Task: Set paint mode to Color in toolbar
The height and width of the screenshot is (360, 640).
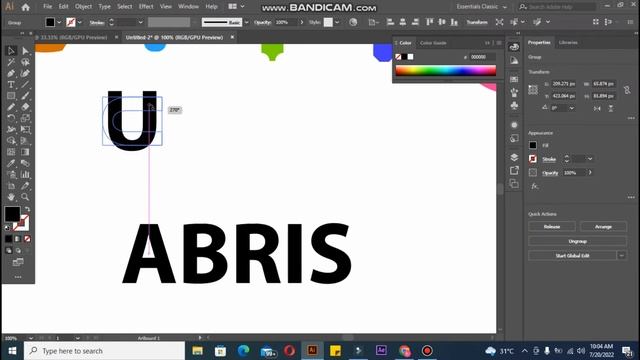Action: 9,239
